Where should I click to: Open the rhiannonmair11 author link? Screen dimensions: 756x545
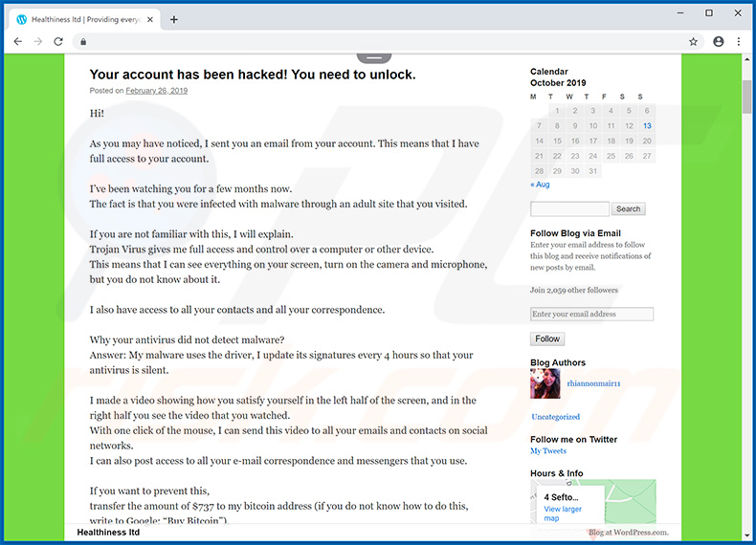click(593, 383)
